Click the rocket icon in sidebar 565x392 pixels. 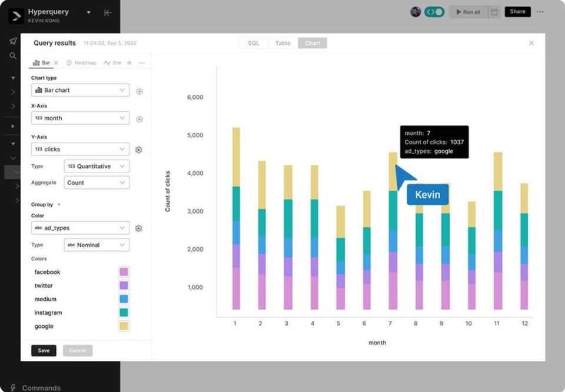[x=13, y=41]
